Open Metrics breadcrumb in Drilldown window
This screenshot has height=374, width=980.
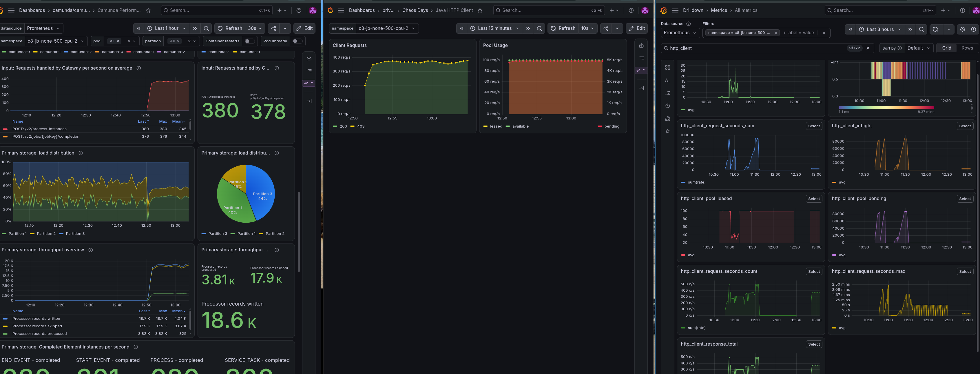[719, 10]
